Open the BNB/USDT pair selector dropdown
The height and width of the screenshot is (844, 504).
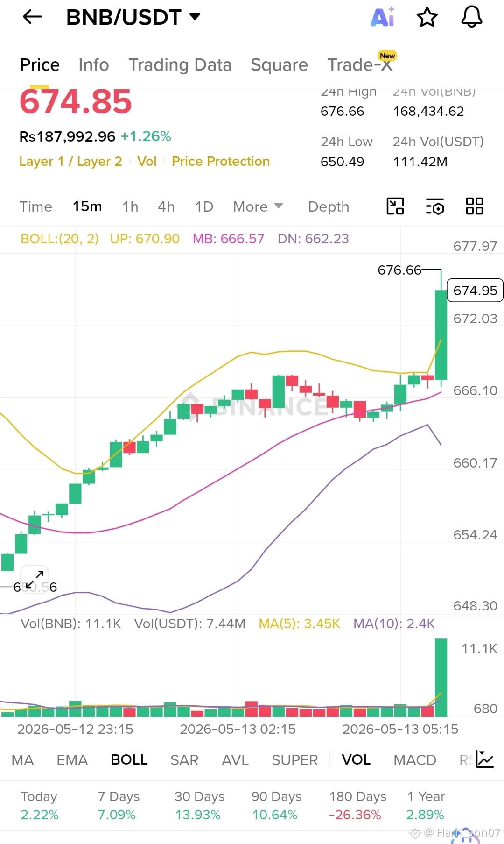(133, 17)
